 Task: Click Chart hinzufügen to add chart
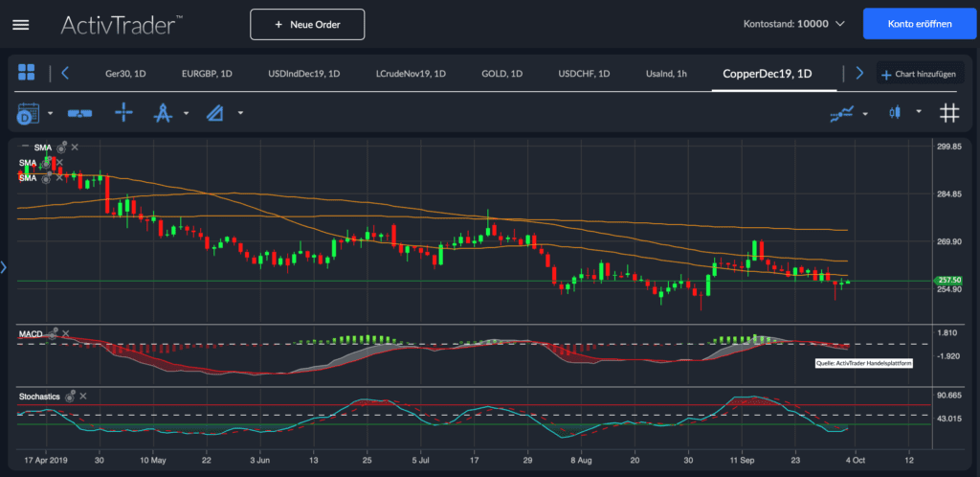[918, 75]
